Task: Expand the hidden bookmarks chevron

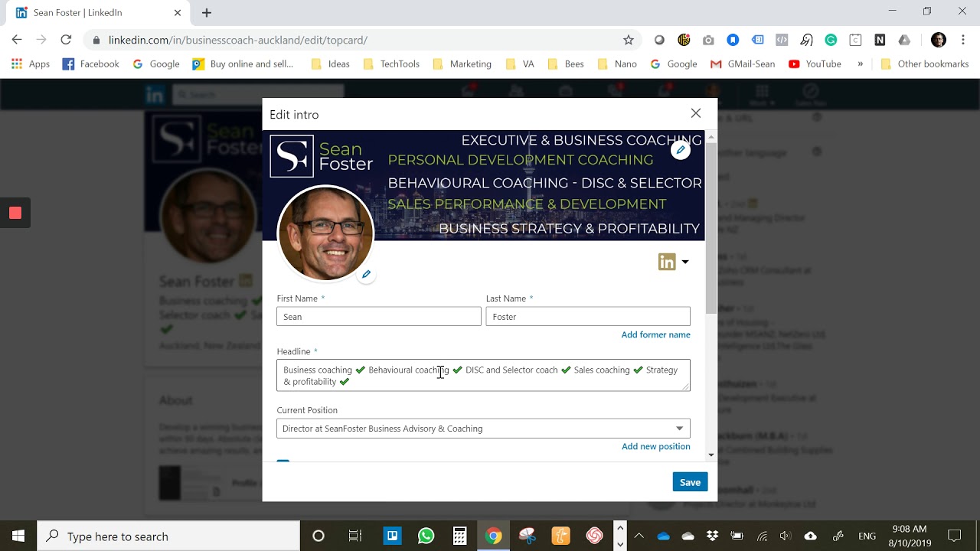Action: (x=860, y=64)
